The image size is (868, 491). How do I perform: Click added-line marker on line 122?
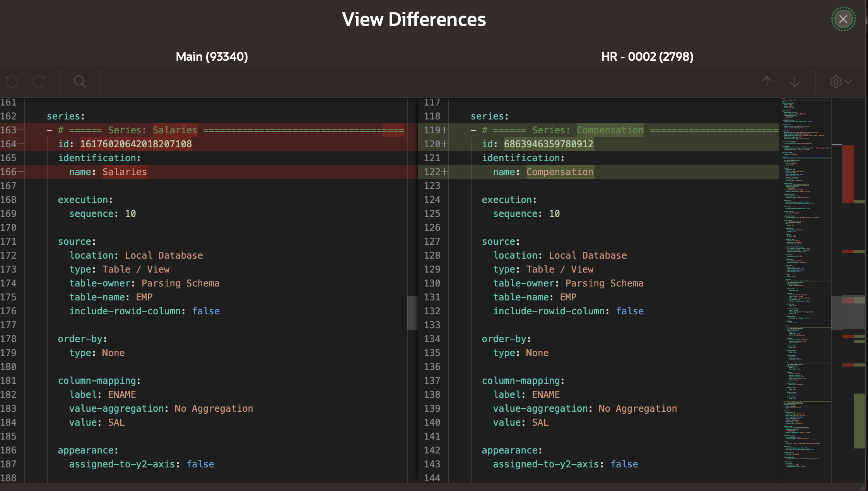(x=445, y=172)
